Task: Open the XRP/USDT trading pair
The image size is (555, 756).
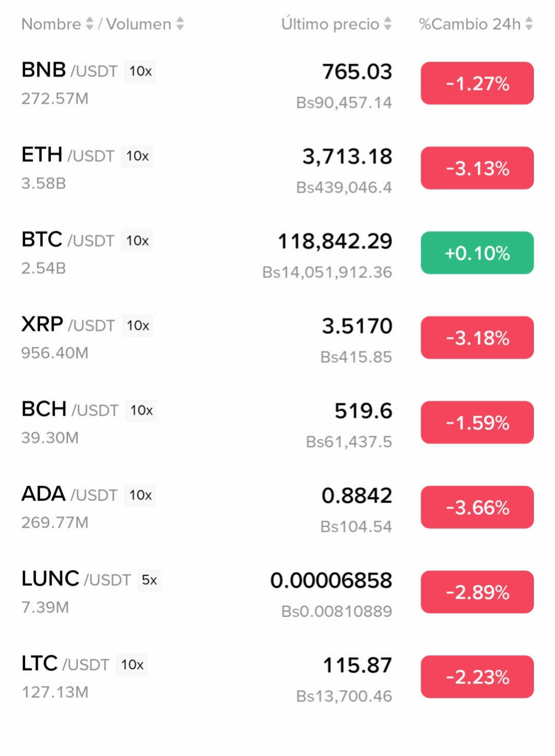Action: [277, 338]
